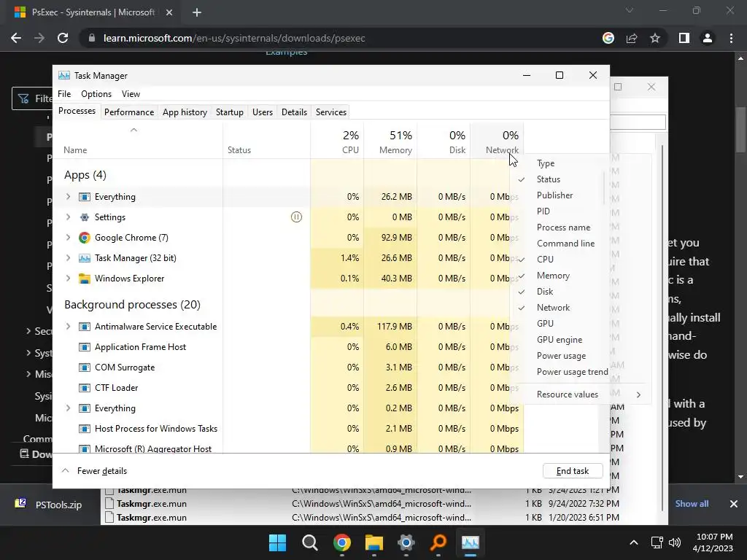
Task: Switch to the Startup tab
Action: (x=230, y=112)
